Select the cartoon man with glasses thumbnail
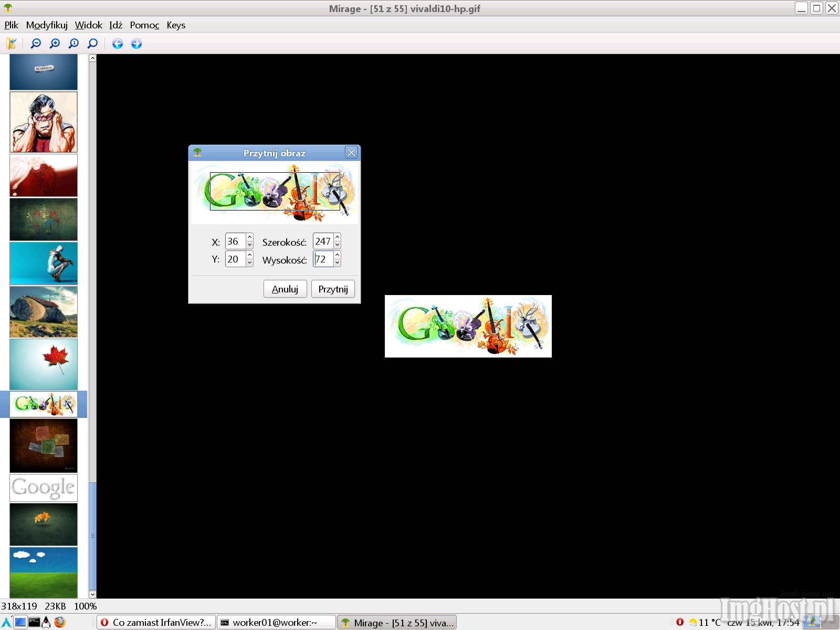 tap(44, 122)
